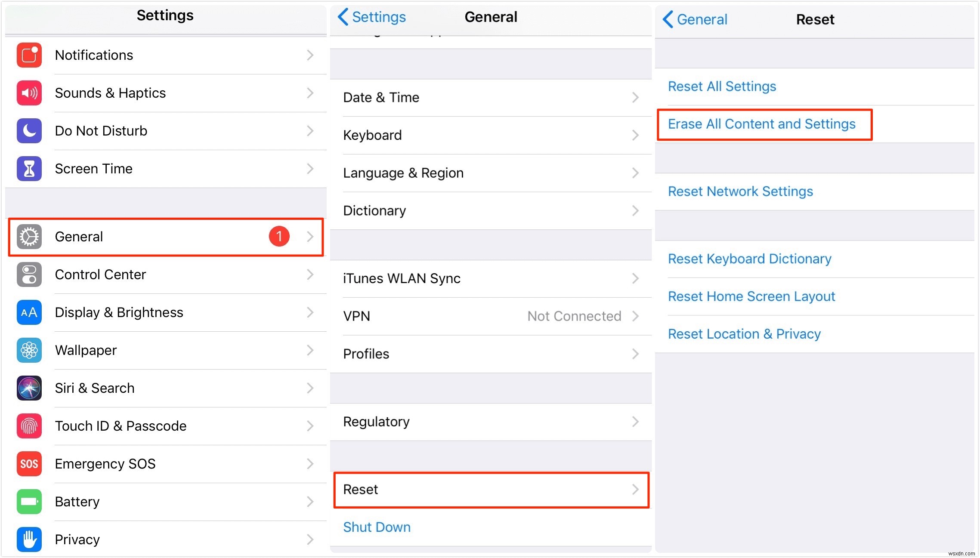Tap Reset Keyboard Dictionary option
This screenshot has width=980, height=558.
[748, 259]
